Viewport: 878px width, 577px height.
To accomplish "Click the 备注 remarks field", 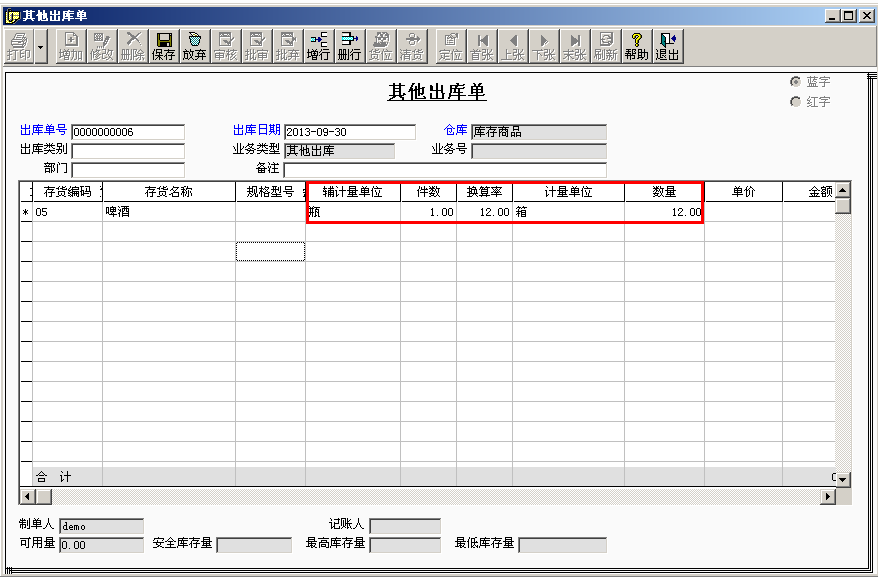I will (x=445, y=170).
